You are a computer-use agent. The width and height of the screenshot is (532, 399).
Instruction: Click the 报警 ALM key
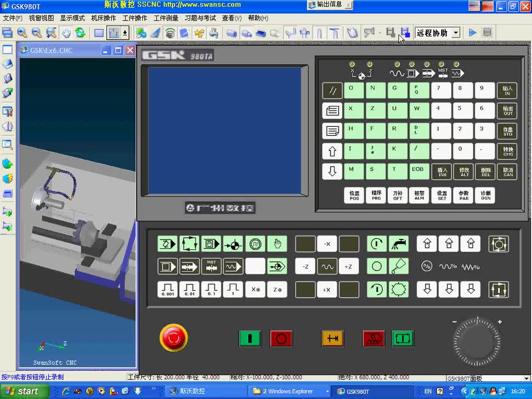point(419,196)
